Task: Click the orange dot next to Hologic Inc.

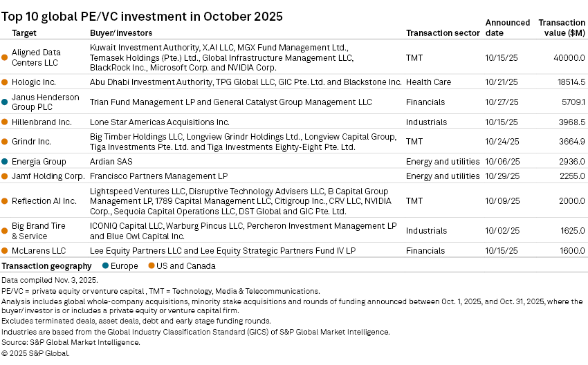Action: click(x=5, y=82)
